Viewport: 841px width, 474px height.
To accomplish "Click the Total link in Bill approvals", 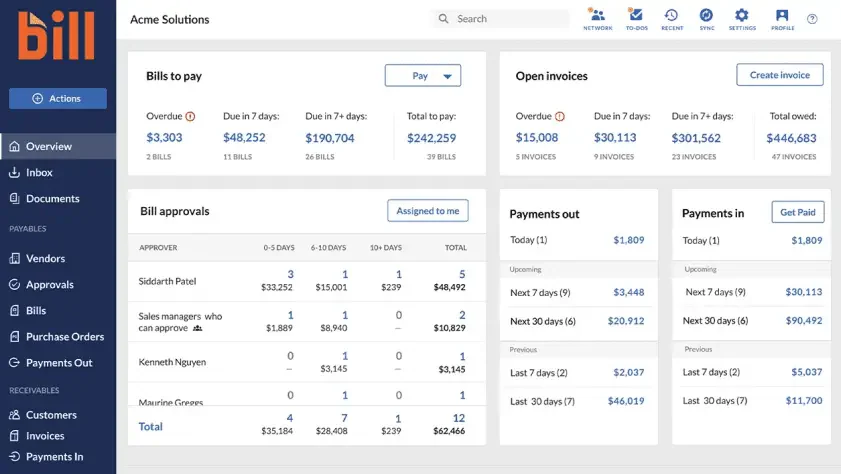I will 150,427.
